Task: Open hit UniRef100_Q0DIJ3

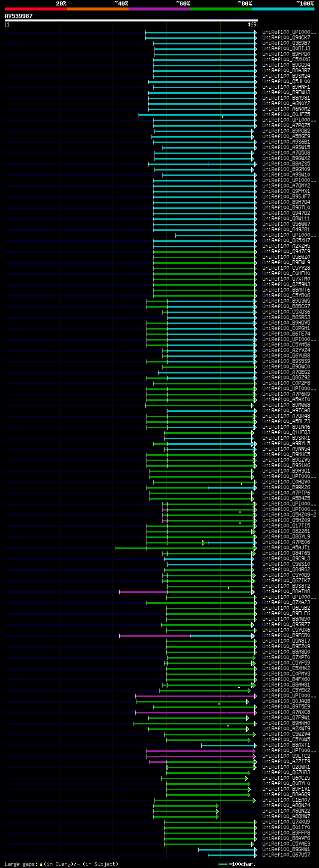Action: (286, 49)
